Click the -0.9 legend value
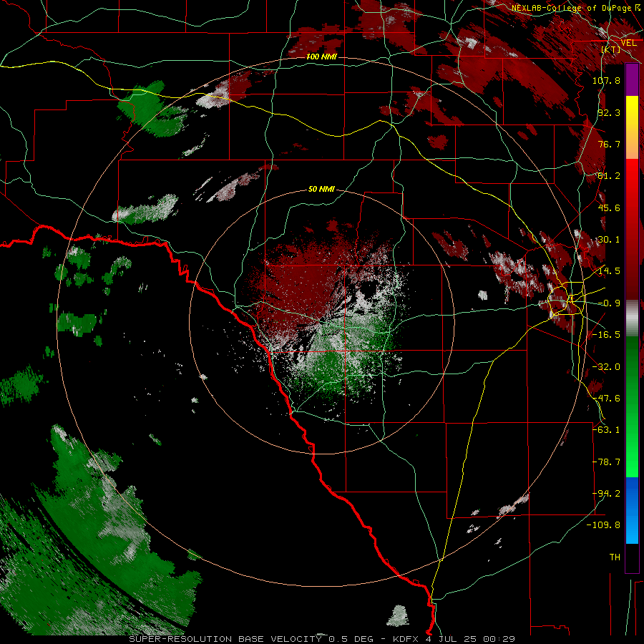Screen dimensions: 644x644 [x=609, y=303]
